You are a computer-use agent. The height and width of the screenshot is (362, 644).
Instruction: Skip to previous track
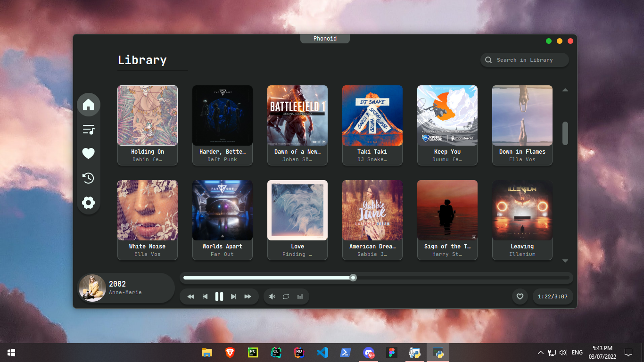(205, 296)
